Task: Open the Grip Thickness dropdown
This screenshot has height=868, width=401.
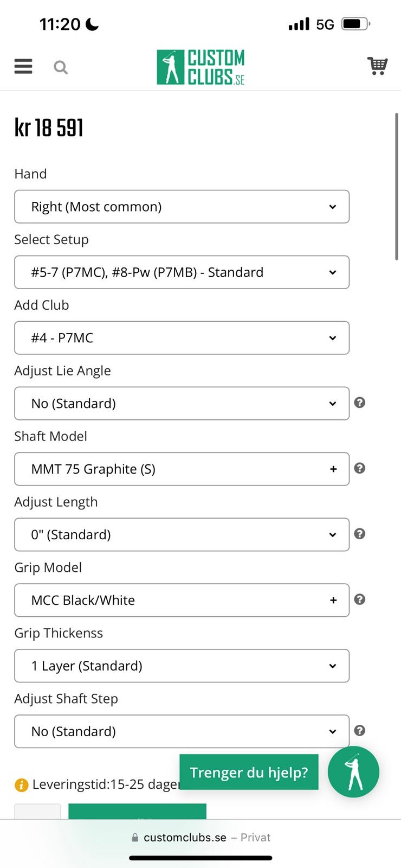Action: click(x=182, y=666)
